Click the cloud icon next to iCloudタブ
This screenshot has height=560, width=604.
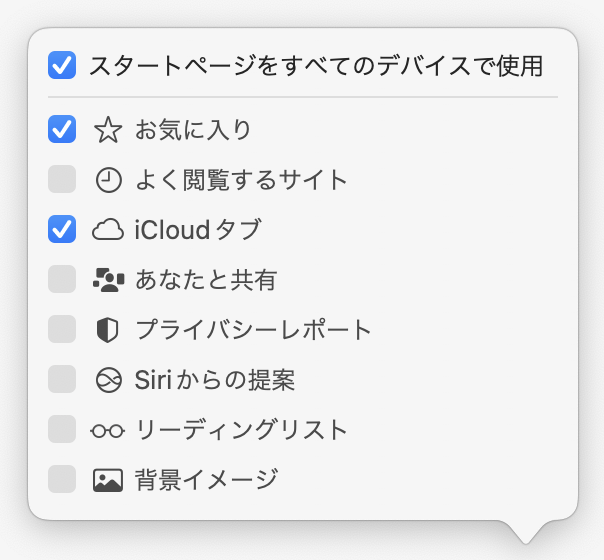(x=107, y=230)
